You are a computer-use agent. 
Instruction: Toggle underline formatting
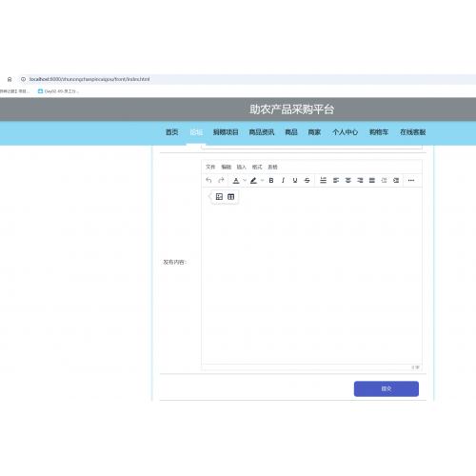pos(295,180)
